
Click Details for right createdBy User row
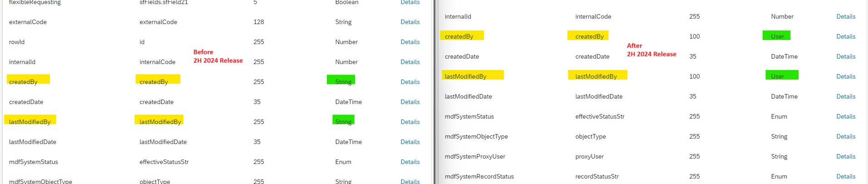tap(846, 36)
